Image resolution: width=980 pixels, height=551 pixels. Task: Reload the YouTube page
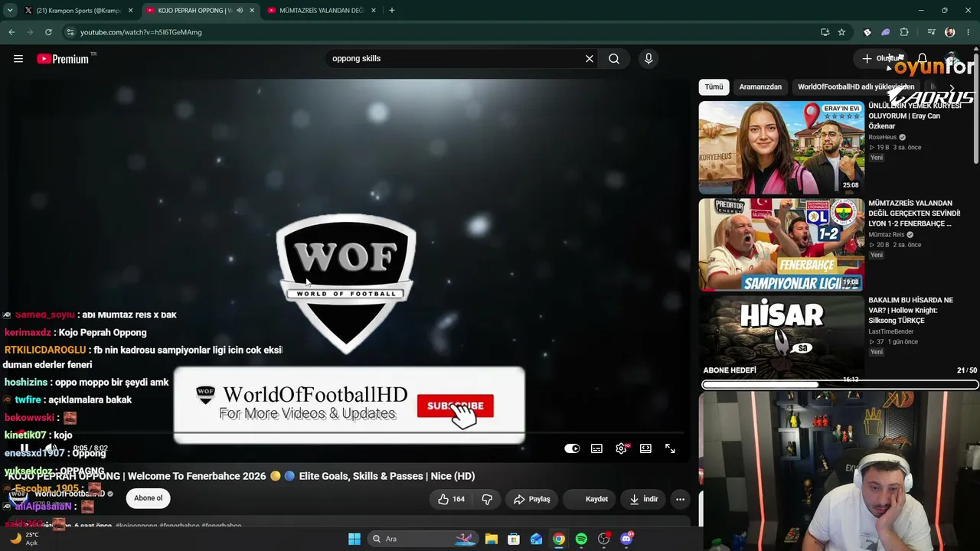pyautogui.click(x=48, y=32)
